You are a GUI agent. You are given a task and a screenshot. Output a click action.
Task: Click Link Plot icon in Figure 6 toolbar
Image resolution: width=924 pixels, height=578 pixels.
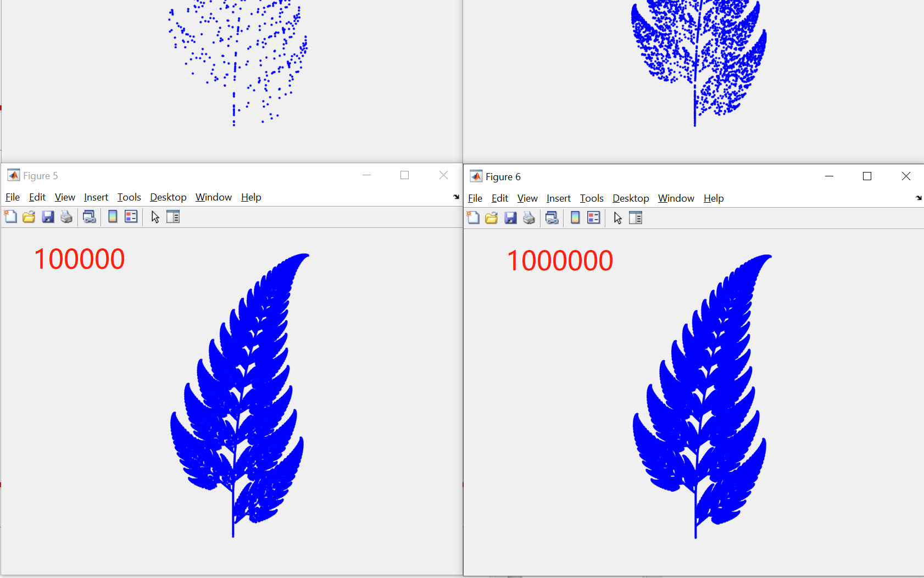552,218
